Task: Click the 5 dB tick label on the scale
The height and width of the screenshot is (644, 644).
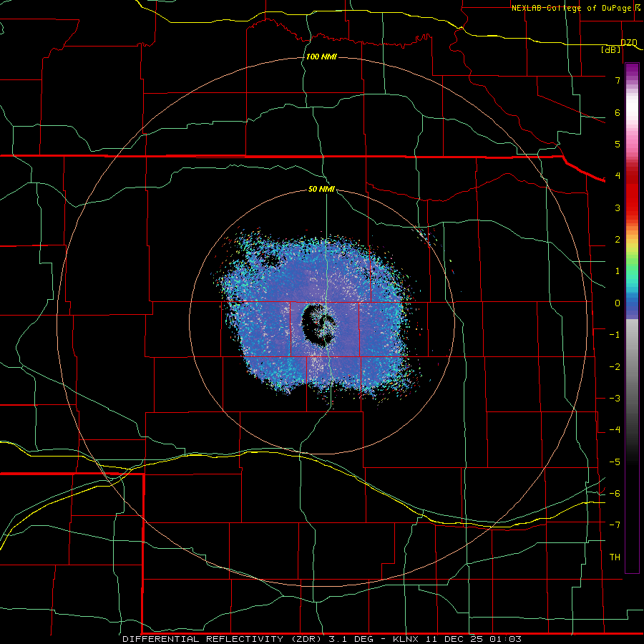Action: click(618, 144)
